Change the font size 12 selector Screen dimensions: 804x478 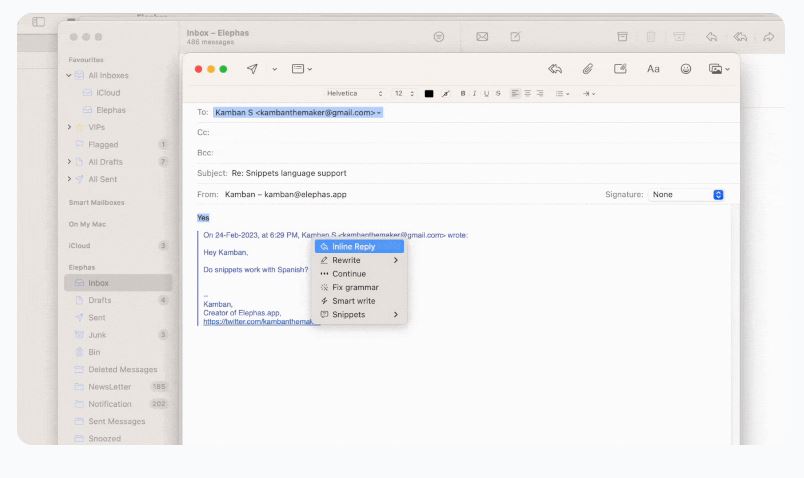[404, 93]
